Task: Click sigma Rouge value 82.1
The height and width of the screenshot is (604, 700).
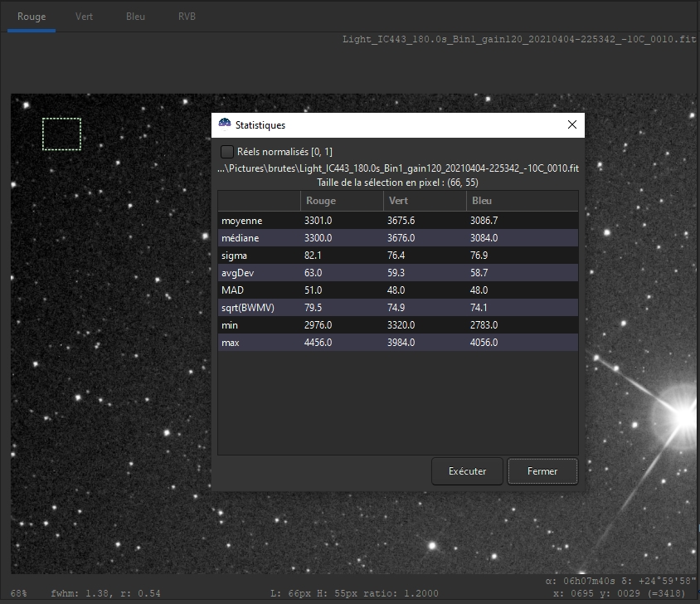Action: (x=313, y=256)
